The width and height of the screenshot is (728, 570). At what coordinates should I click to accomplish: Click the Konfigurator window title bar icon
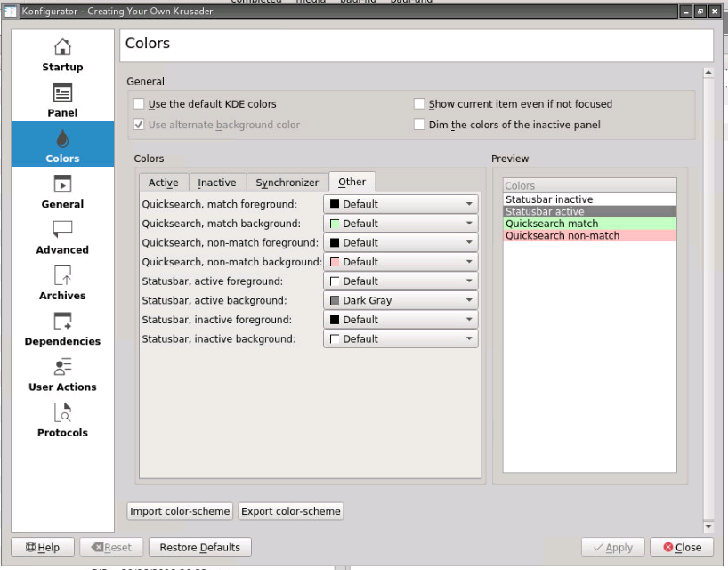click(x=10, y=12)
